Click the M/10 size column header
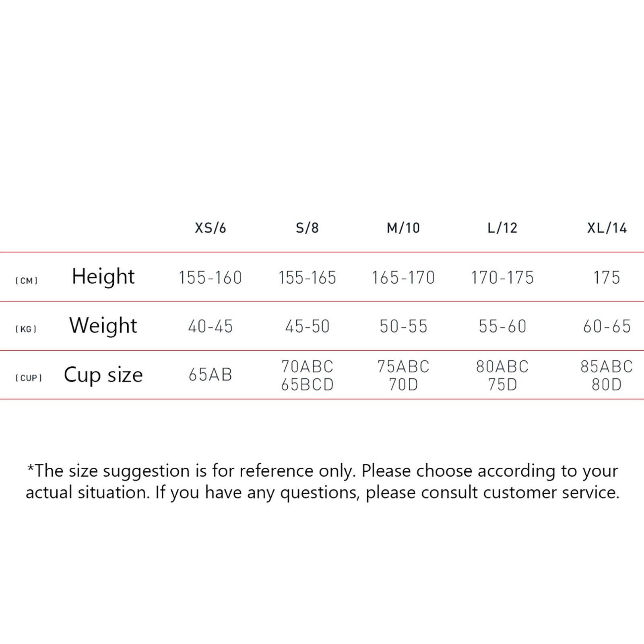The image size is (644, 644). click(x=403, y=228)
